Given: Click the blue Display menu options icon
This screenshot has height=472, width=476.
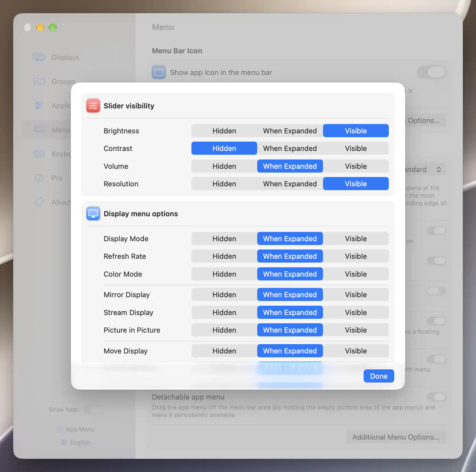Looking at the screenshot, I should [x=93, y=213].
